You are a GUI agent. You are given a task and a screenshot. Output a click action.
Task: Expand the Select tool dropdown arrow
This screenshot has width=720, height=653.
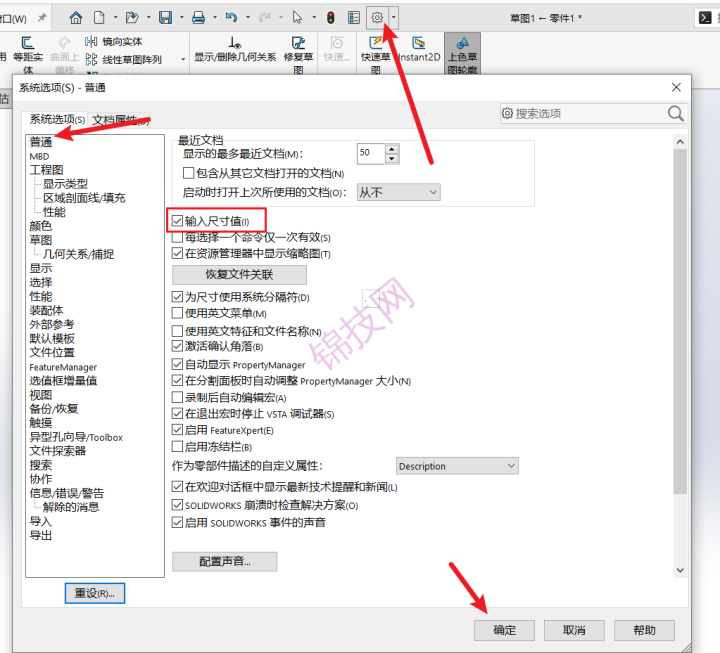314,18
